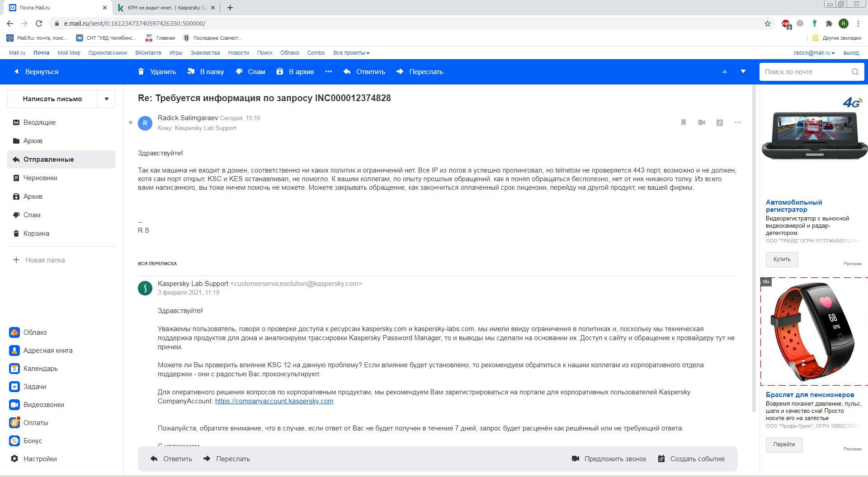Open the Знакомства portal link

coord(205,53)
